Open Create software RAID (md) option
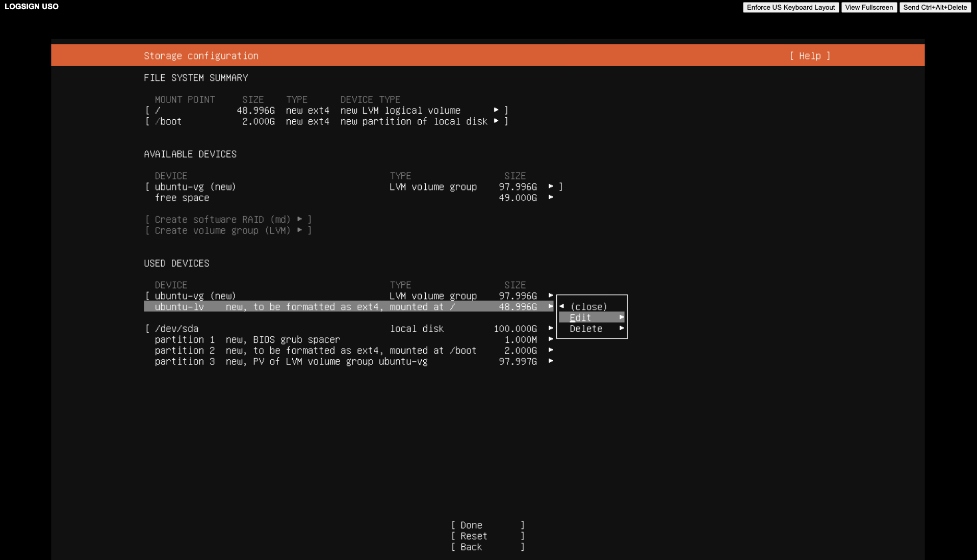 (228, 220)
